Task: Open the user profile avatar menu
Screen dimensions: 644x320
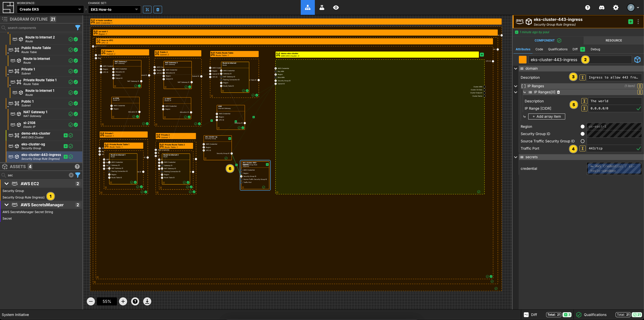Action: [x=633, y=8]
